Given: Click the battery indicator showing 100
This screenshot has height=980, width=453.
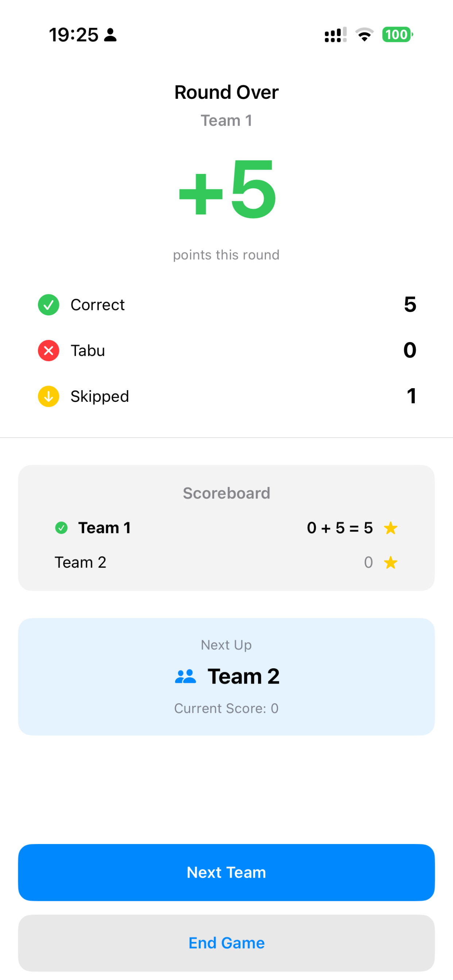Looking at the screenshot, I should coord(397,35).
